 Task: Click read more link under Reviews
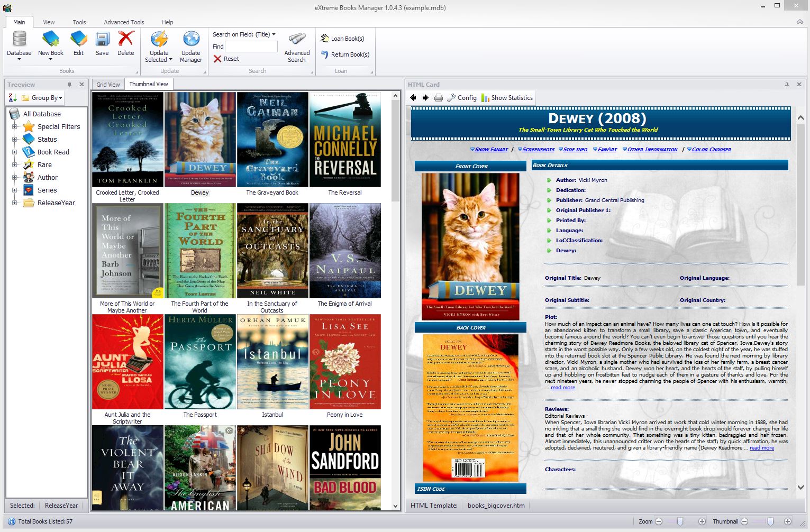[x=762, y=448]
